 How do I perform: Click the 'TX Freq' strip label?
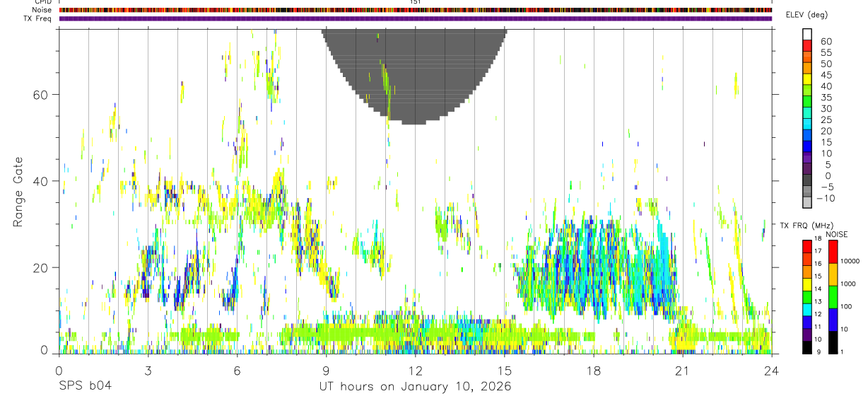36,18
